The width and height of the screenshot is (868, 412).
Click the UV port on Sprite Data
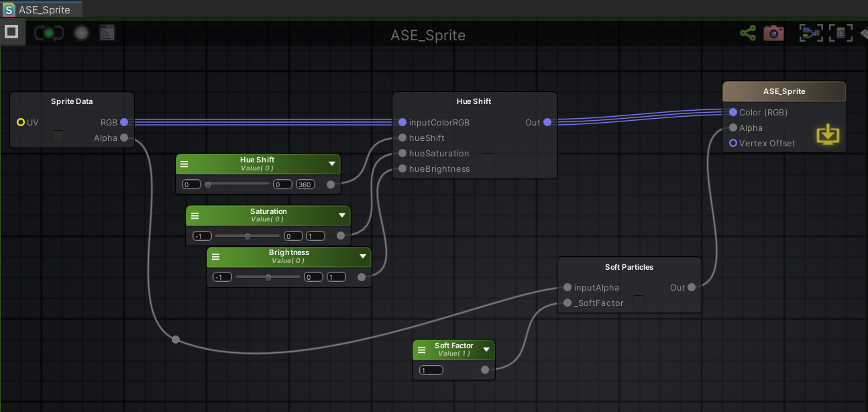coord(21,122)
